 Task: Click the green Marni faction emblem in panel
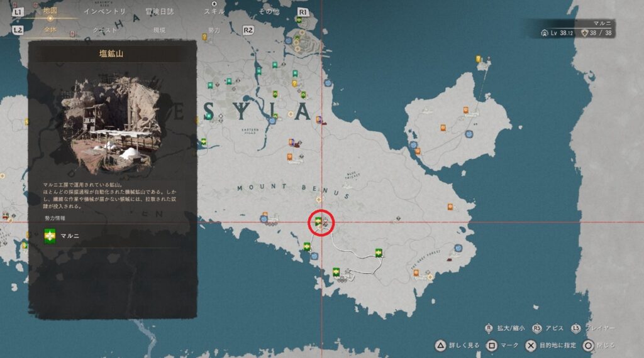pos(50,236)
